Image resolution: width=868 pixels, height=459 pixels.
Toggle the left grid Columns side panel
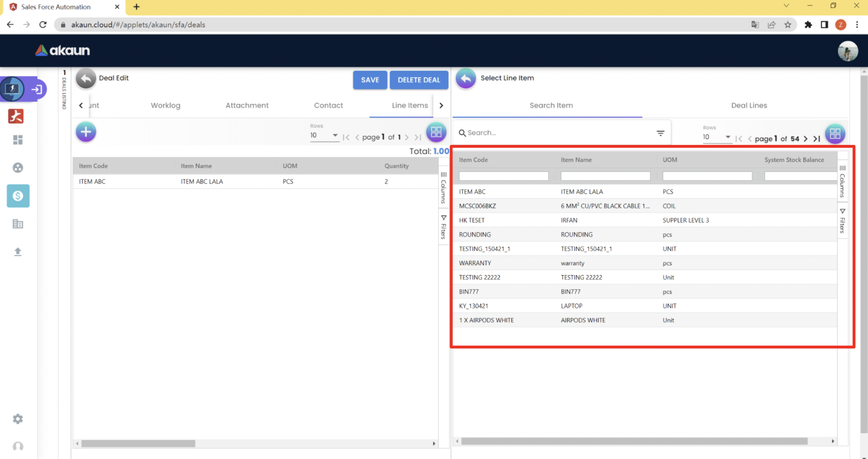coord(443,188)
